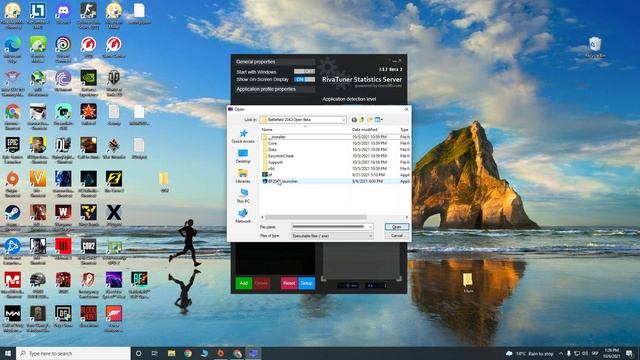
Task: Launch the Call of Duty Modern Warfare shortcut
Action: 13,318
